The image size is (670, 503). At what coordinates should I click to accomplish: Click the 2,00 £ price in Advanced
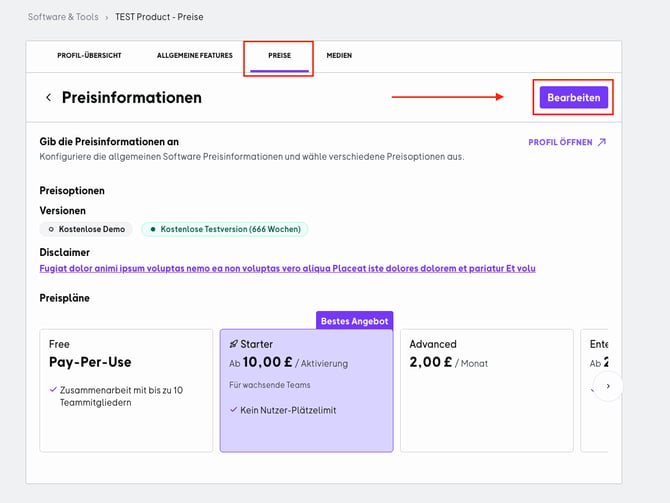tap(430, 362)
